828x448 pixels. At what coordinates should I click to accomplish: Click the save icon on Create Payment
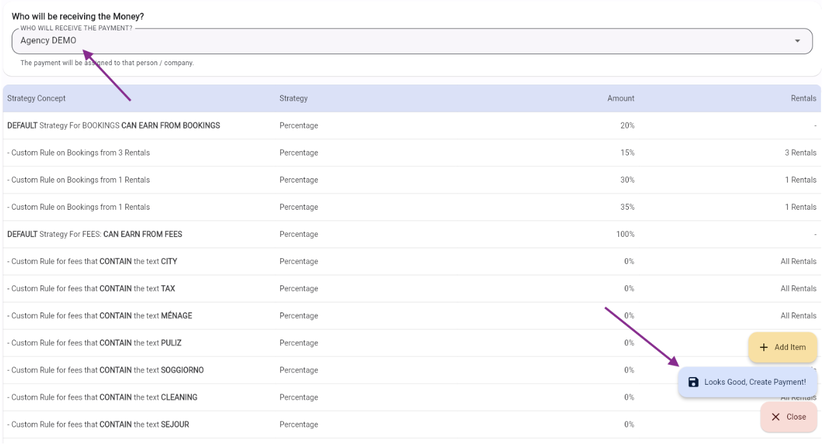coord(693,382)
